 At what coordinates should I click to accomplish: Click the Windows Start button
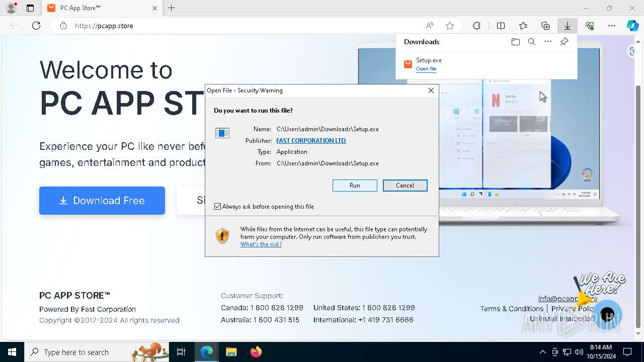12,352
